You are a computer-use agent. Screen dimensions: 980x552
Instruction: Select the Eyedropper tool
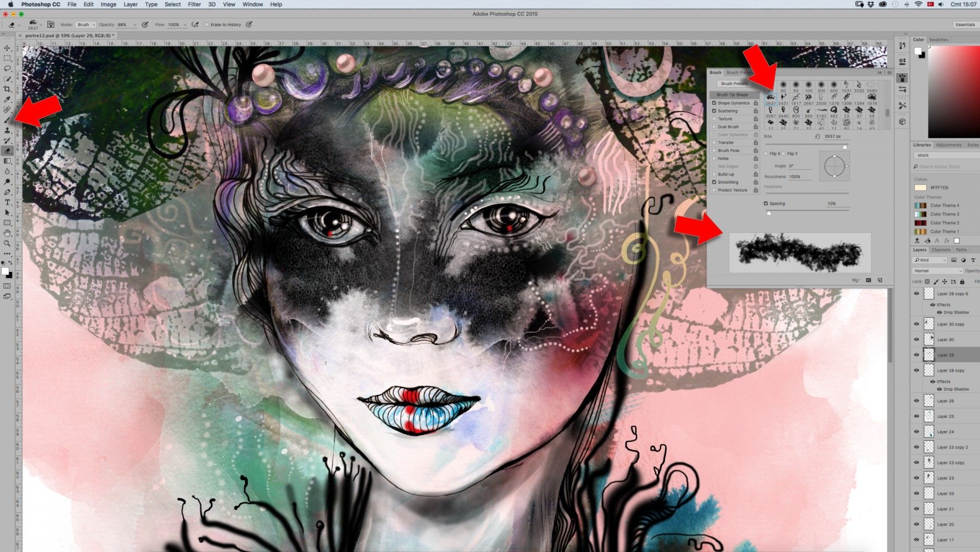point(7,99)
